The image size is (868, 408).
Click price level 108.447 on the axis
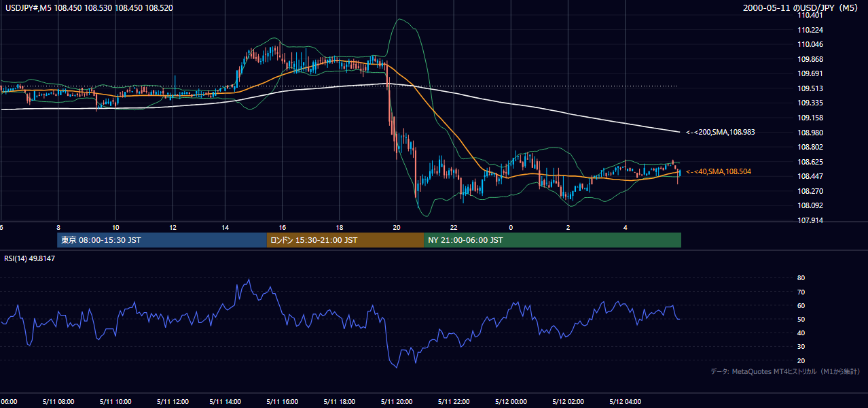tap(809, 176)
